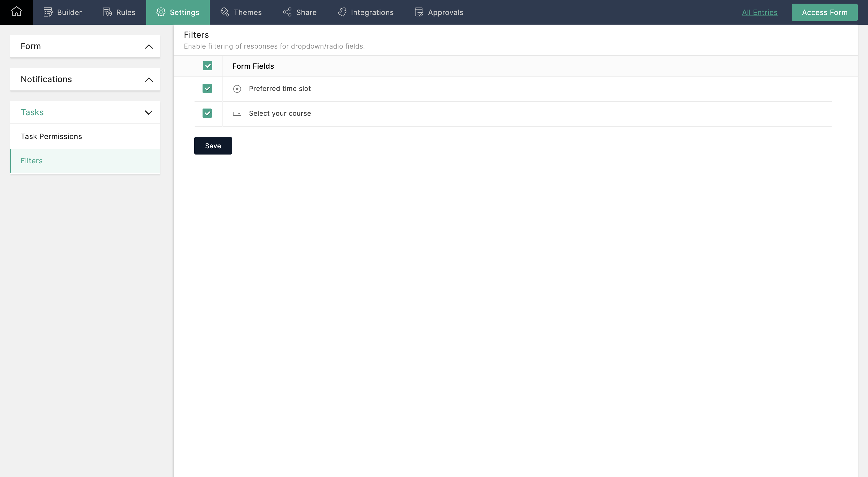The width and height of the screenshot is (868, 477).
Task: Click the Share icon
Action: [x=287, y=12]
